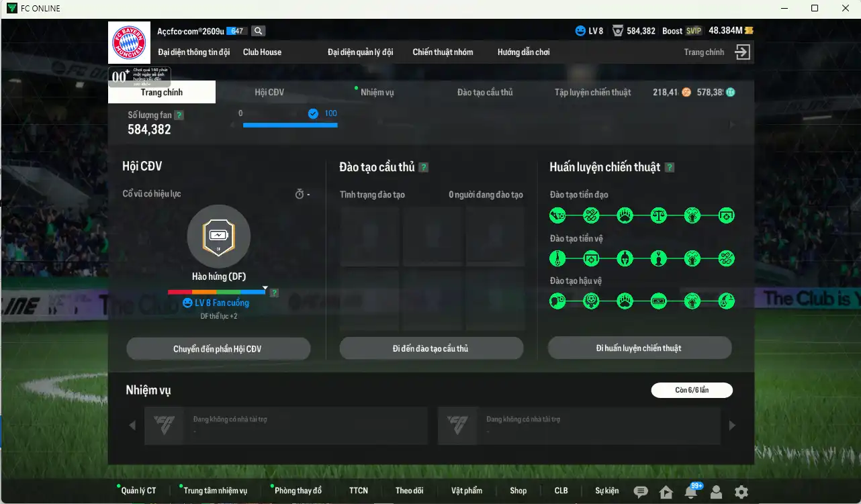Click the first empty player training slot
The image size is (861, 504).
coord(370,237)
